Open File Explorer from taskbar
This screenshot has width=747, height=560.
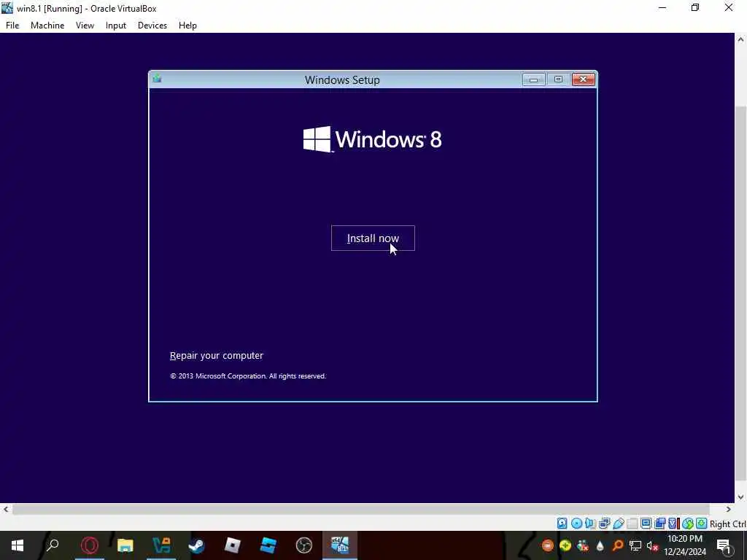[125, 545]
